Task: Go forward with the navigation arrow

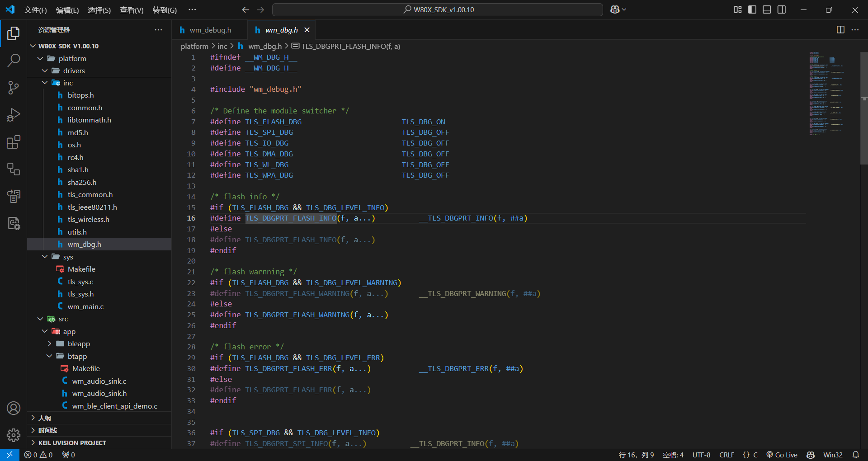Action: 260,9
